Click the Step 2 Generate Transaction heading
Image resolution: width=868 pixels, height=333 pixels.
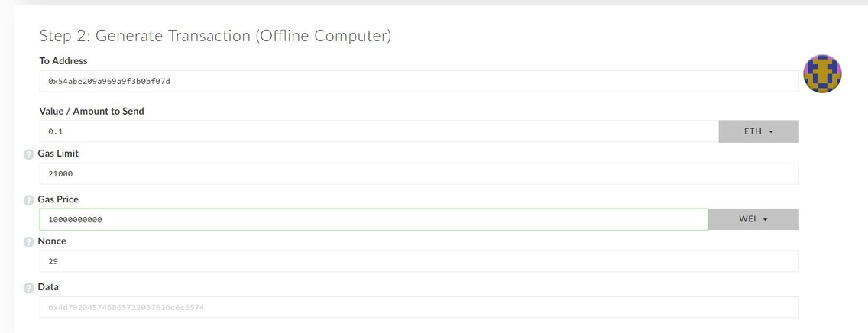pos(215,36)
